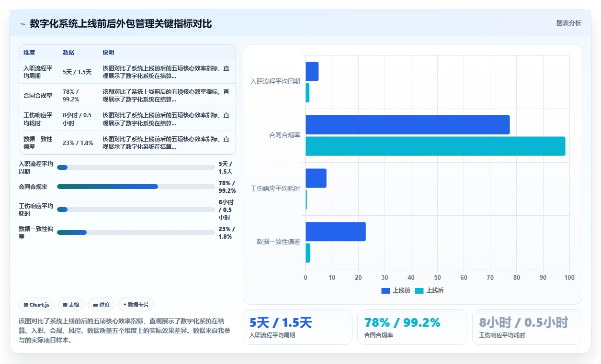Click the lightning icon beside the title
This screenshot has height=364, width=601.
pyautogui.click(x=23, y=24)
